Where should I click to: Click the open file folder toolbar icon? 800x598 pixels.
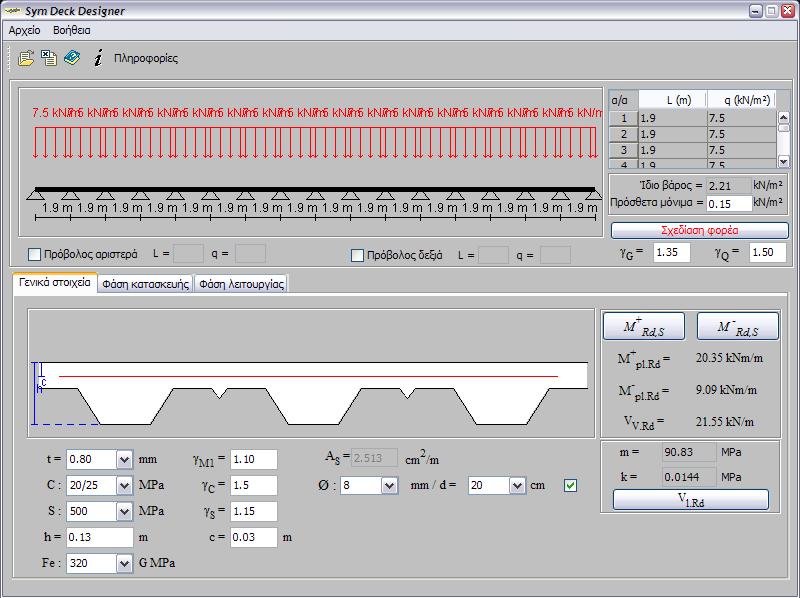point(26,58)
